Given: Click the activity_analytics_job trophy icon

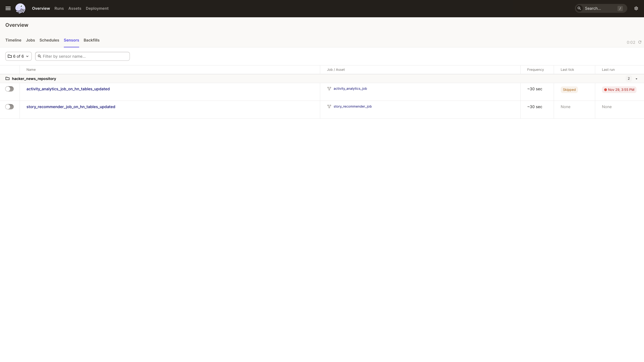Looking at the screenshot, I should (x=329, y=89).
